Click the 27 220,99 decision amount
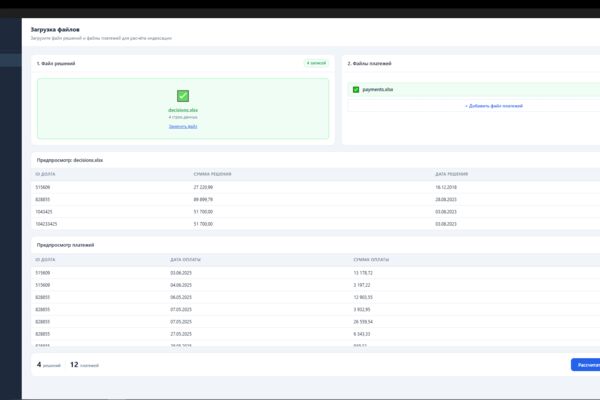This screenshot has height=400, width=600. [x=203, y=187]
